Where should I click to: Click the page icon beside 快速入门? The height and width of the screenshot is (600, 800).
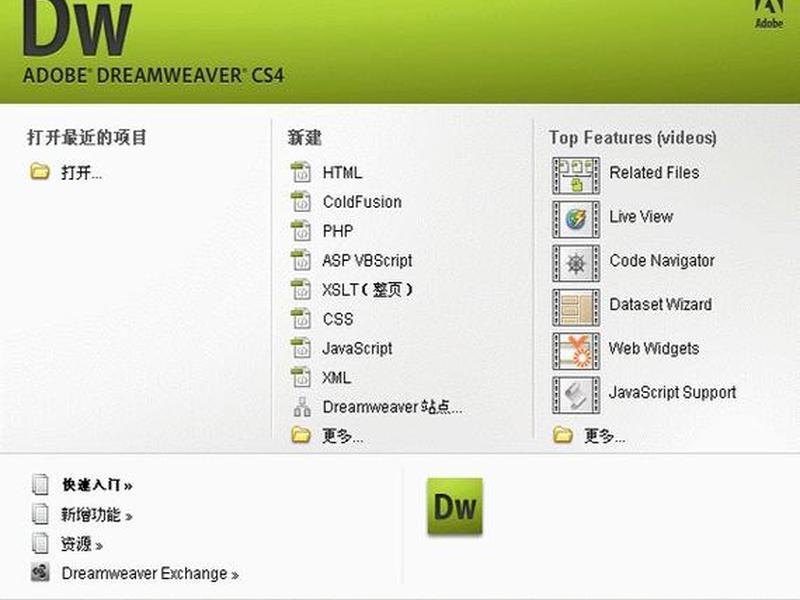pos(40,485)
